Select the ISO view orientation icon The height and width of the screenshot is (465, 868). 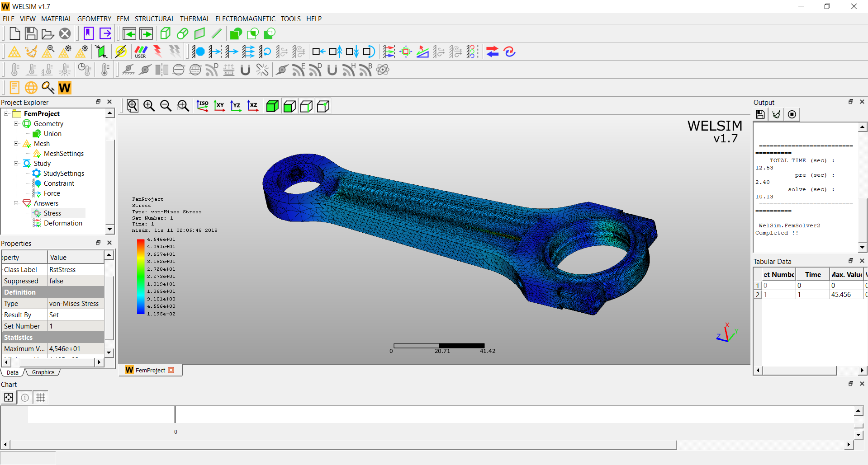tap(202, 106)
